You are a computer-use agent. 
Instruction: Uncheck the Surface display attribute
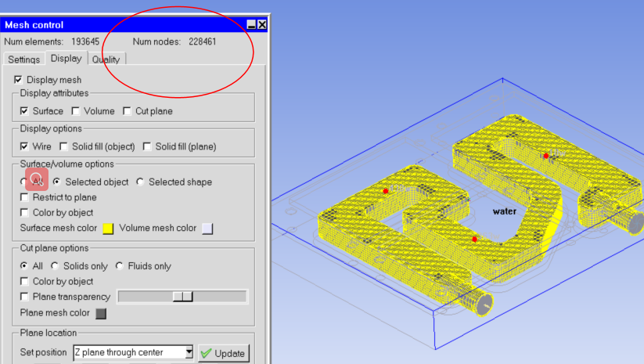(x=24, y=111)
